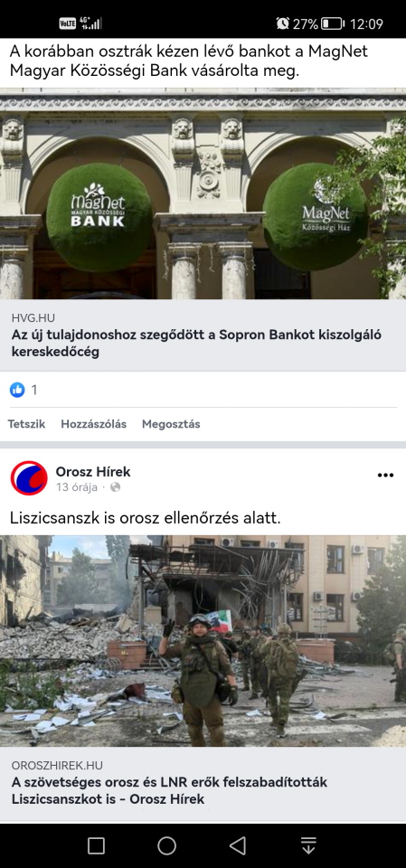Open the Orosz Hírek page name
Screen dimensions: 406x868
(93, 472)
